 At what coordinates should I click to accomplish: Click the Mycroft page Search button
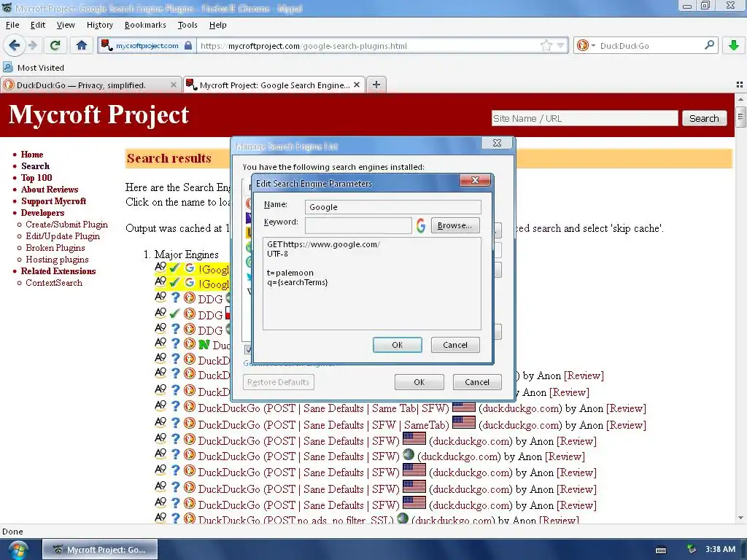pyautogui.click(x=704, y=118)
